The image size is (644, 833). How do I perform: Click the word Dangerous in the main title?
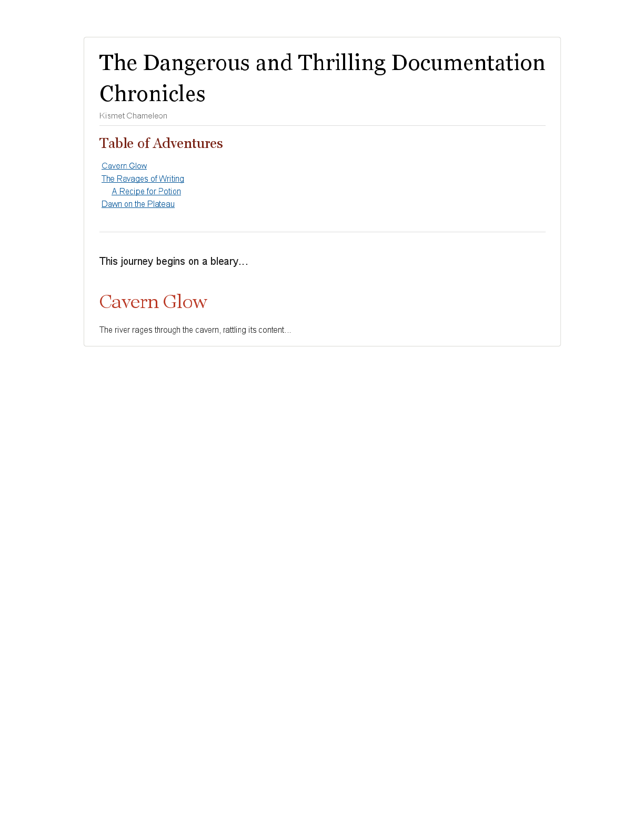pyautogui.click(x=196, y=63)
